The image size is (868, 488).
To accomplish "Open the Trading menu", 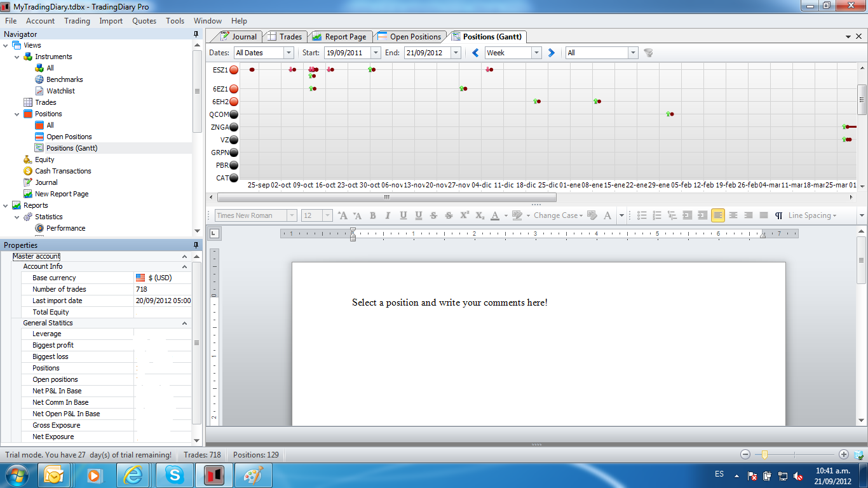I will click(x=77, y=21).
